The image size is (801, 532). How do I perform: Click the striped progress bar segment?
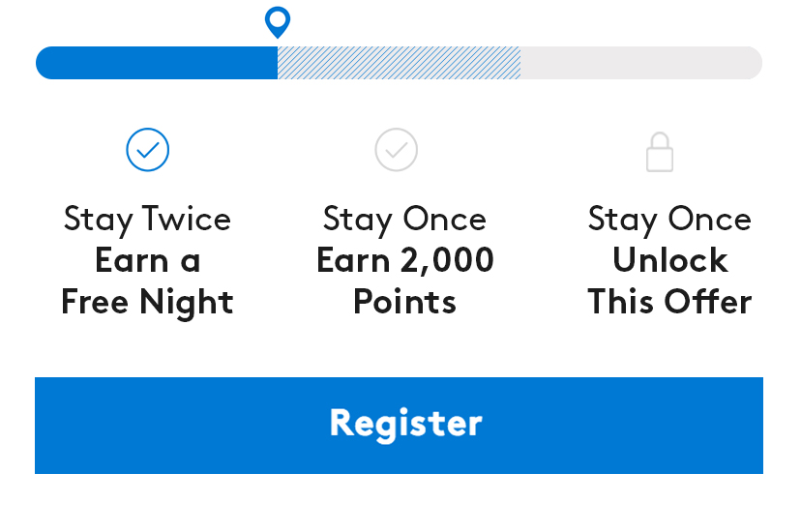click(399, 63)
